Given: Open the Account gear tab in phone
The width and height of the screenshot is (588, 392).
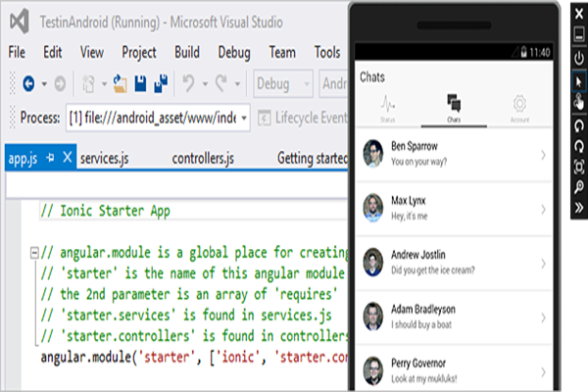Looking at the screenshot, I should [x=519, y=109].
